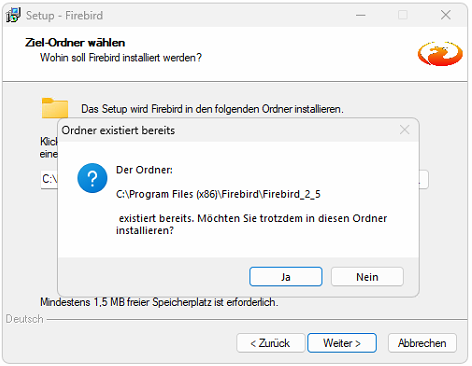Viewport: 472px width, 366px height.
Task: Click the 'Setup - Firebird' title text
Action: [64, 16]
